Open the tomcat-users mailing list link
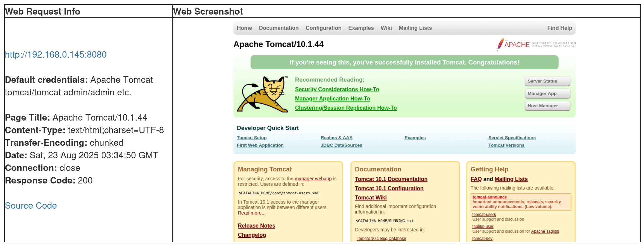The image size is (644, 245). 484,215
